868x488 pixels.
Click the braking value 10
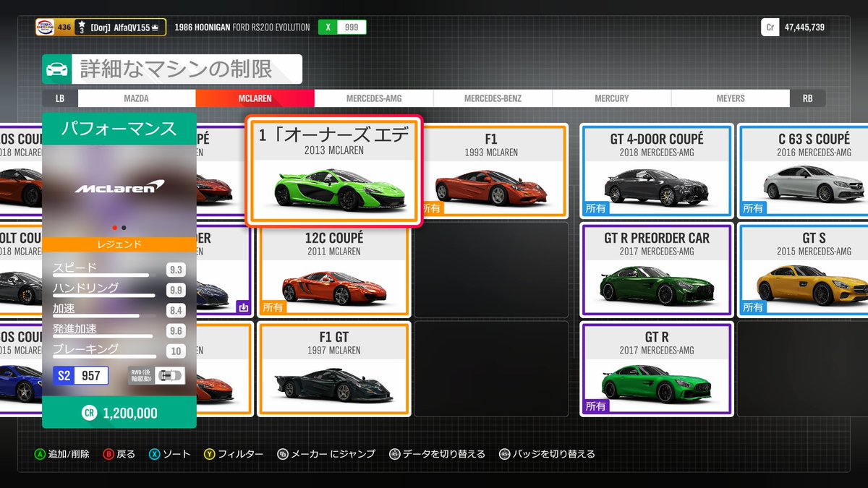point(175,351)
